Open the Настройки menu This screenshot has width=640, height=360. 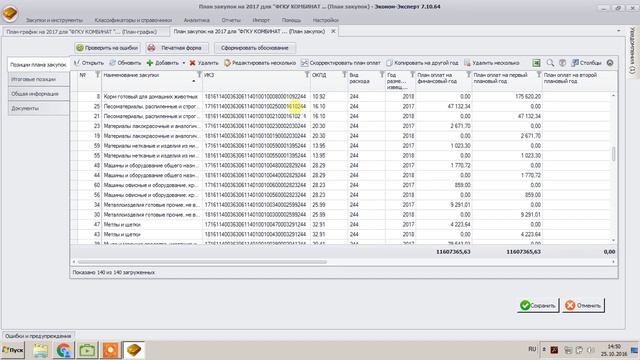point(325,20)
